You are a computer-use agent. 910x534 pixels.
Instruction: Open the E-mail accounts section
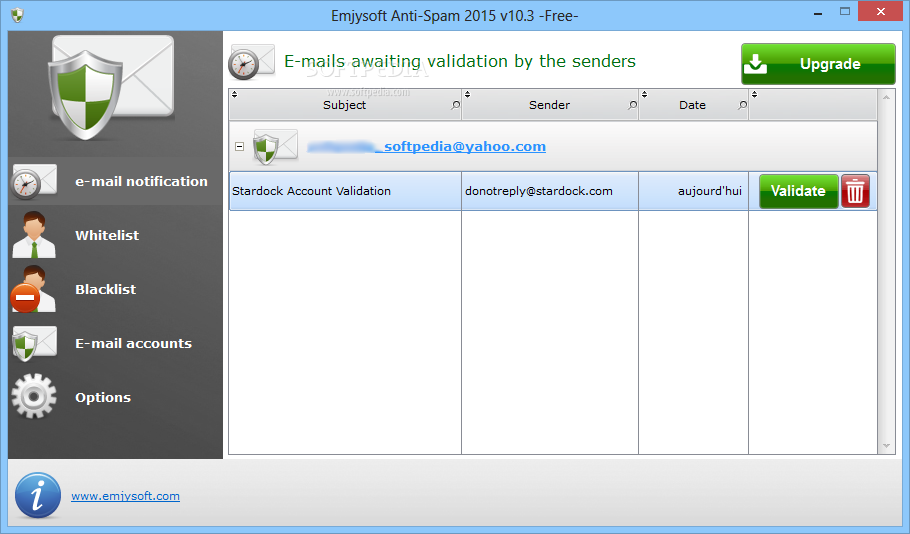[x=115, y=343]
